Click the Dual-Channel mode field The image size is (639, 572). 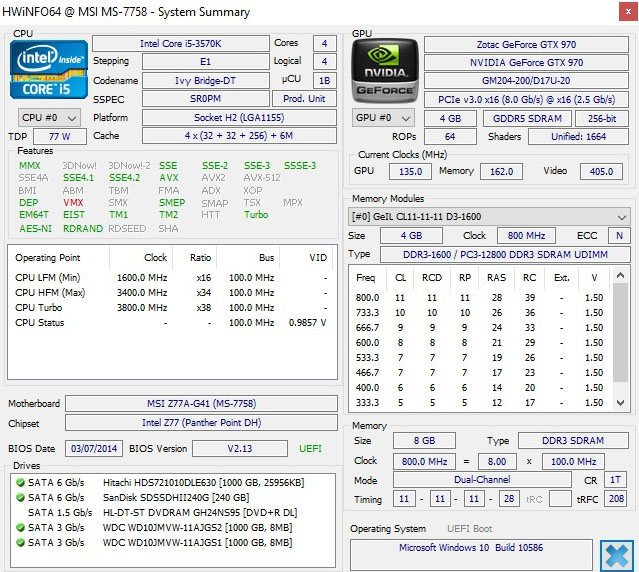[482, 480]
